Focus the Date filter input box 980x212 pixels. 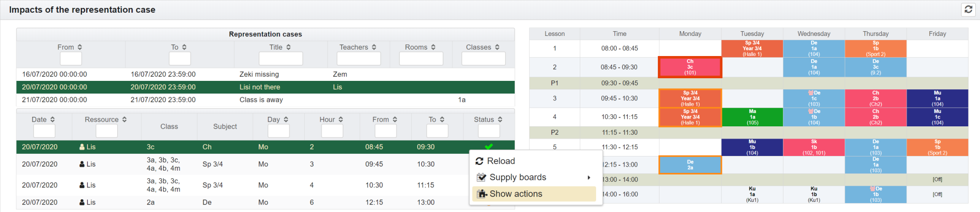pos(44,131)
